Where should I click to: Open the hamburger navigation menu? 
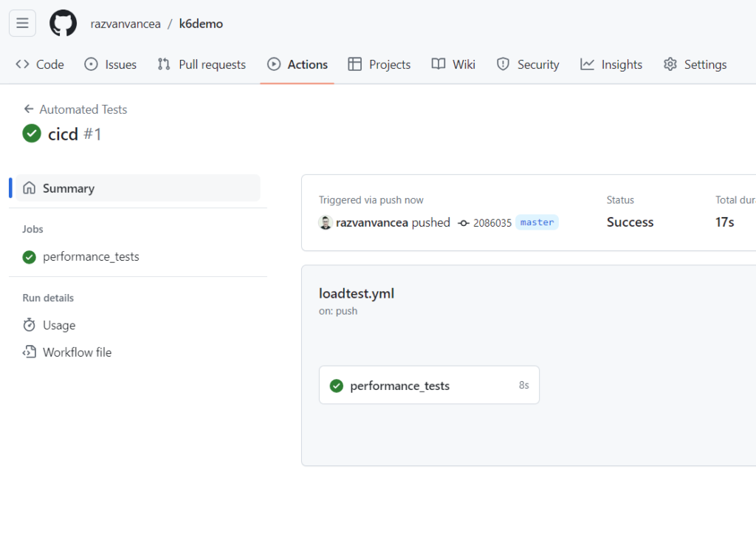[x=22, y=23]
